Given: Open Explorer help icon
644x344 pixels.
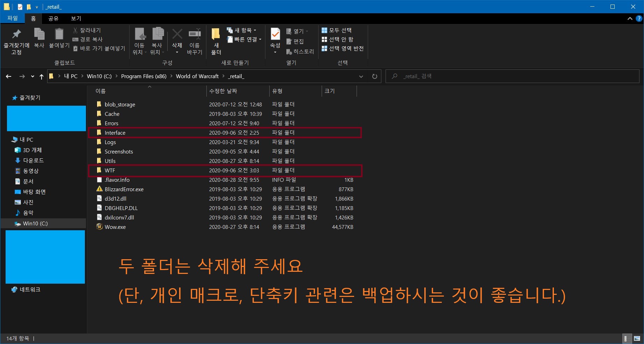Looking at the screenshot, I should tap(639, 18).
